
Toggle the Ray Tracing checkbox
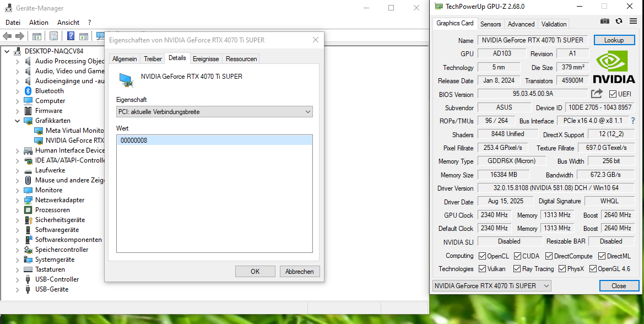[x=517, y=269]
